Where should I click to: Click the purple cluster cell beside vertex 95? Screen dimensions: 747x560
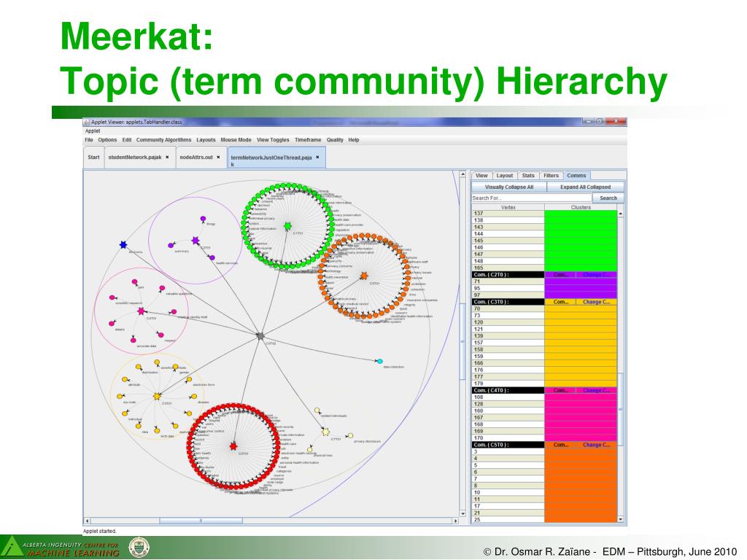[581, 289]
